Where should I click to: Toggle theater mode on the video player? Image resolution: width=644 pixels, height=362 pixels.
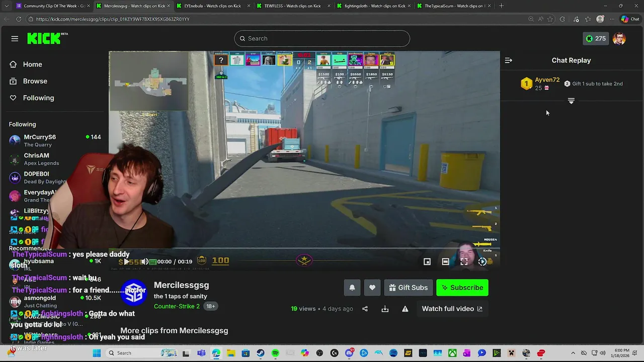[x=446, y=261]
